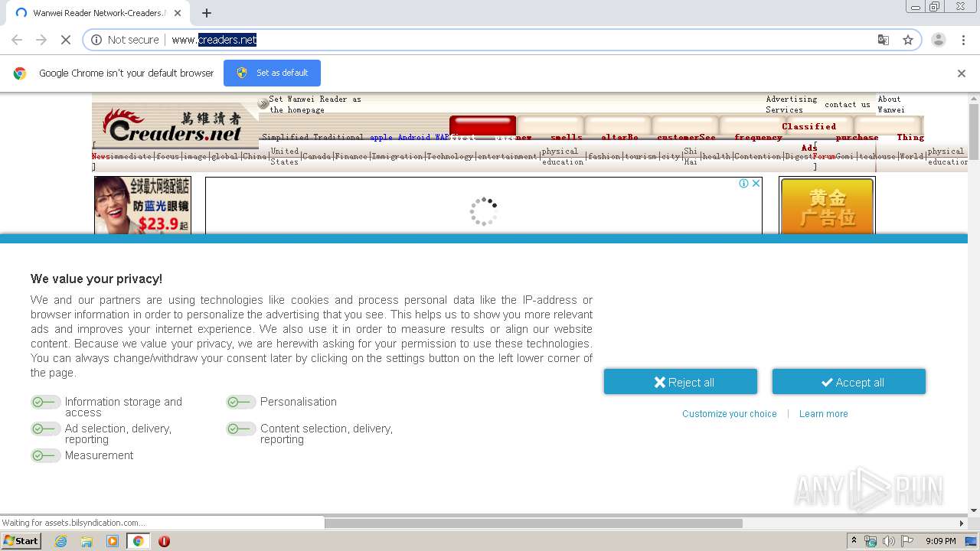The image size is (980, 551).
Task: Open the Windows Start menu
Action: point(21,541)
